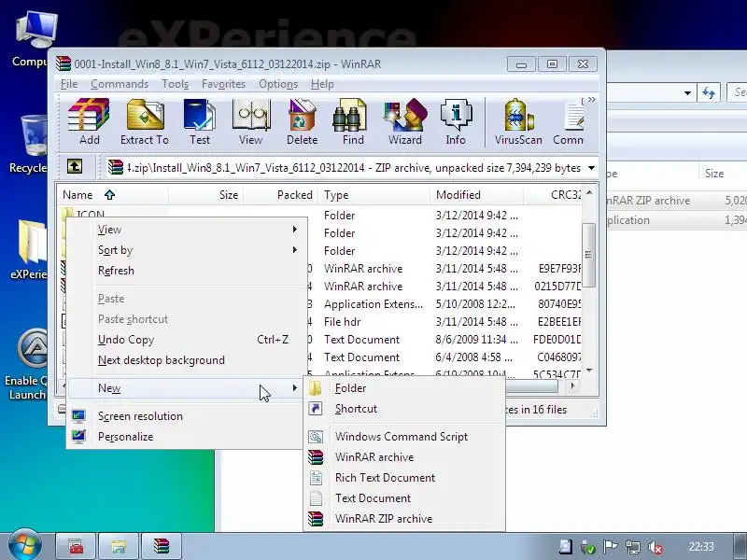
Task: Click the Windows Explorer taskbar button
Action: tap(119, 546)
